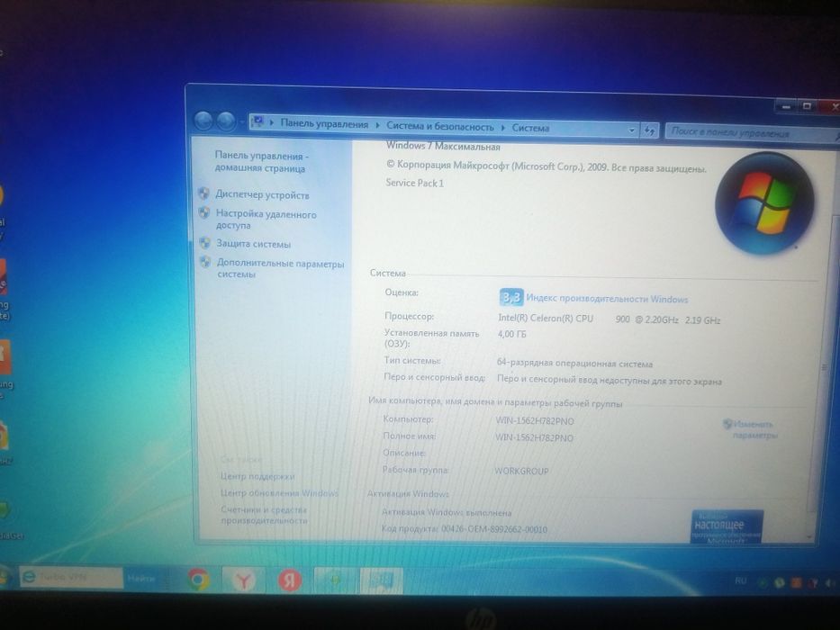Screen dimensions: 840x630
Task: Click product code 00426-OEM-8992662-00010
Action: click(x=494, y=529)
